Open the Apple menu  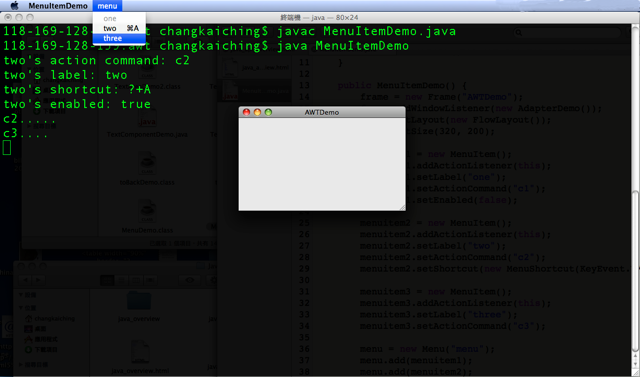click(x=14, y=6)
